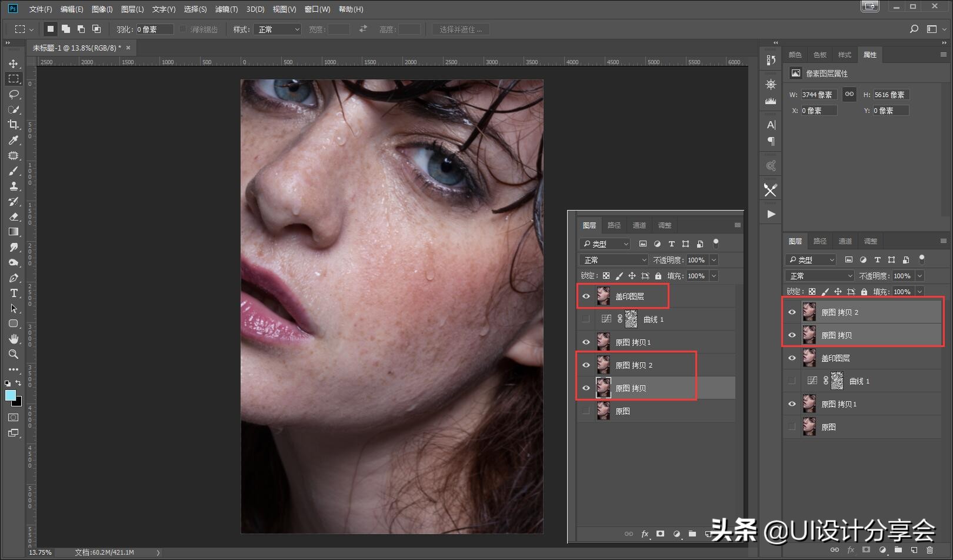Open blend mode dropdown in right layers panel
Viewport: 953px width, 560px height.
pyautogui.click(x=819, y=276)
